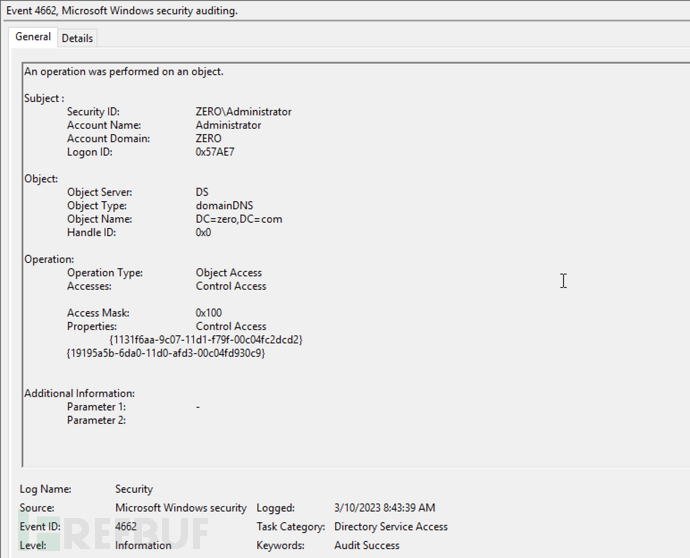Image resolution: width=690 pixels, height=558 pixels.
Task: Switch to the Details tab
Action: point(77,38)
